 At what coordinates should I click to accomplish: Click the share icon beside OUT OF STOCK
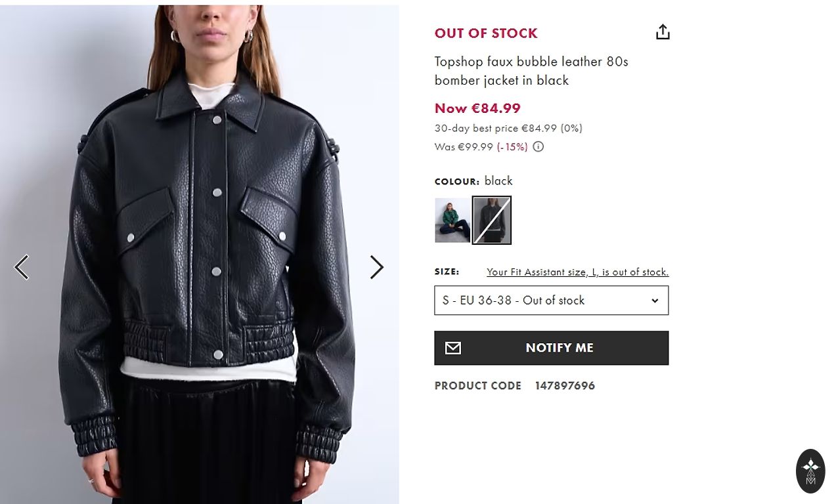[x=663, y=32]
